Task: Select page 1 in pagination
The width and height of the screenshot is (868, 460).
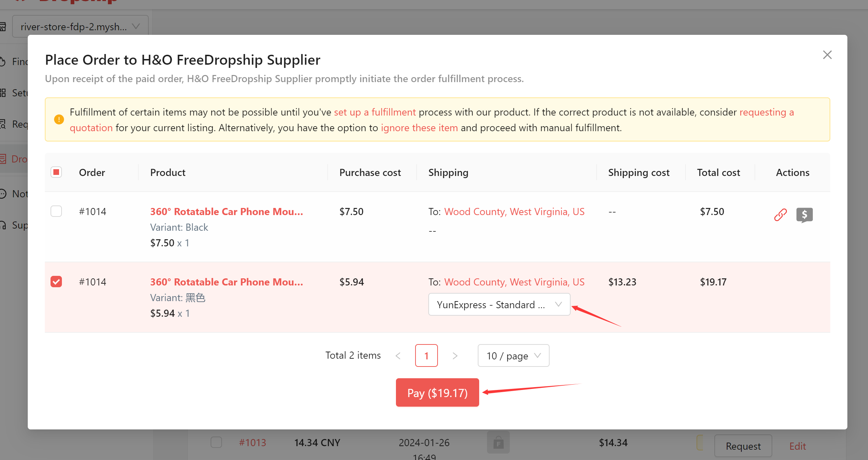Action: click(426, 355)
